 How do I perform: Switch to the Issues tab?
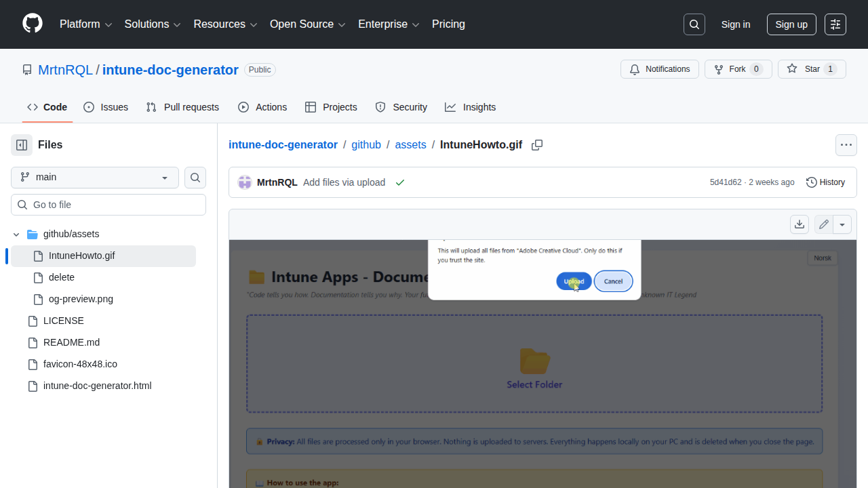[x=106, y=107]
